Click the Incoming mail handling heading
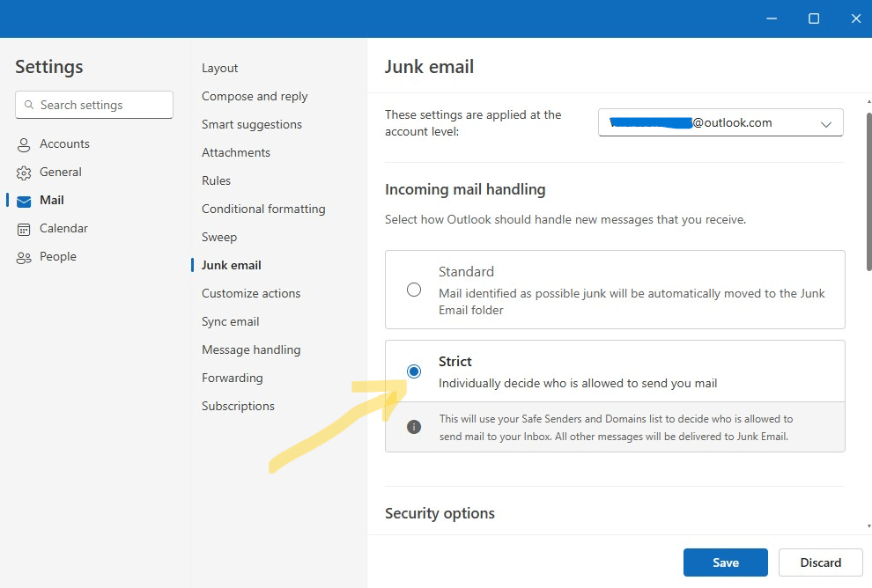 coord(465,189)
